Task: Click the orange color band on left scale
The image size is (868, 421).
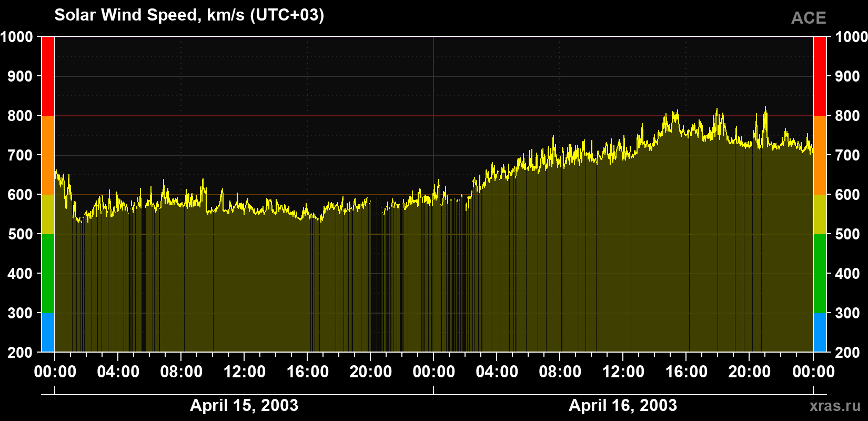Action: pos(48,155)
